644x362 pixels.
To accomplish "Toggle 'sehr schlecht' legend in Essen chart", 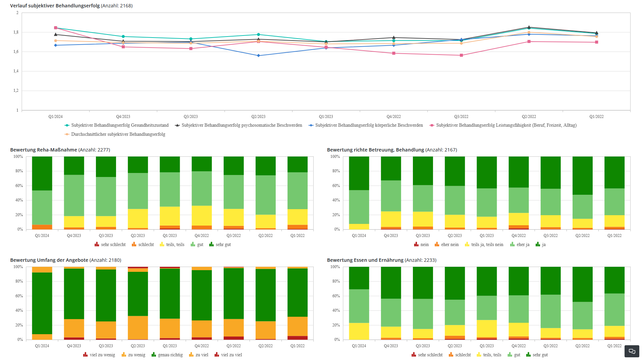I will 427,355.
